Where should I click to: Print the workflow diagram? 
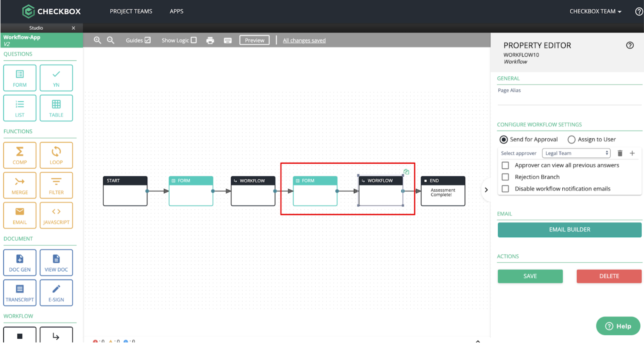tap(210, 41)
